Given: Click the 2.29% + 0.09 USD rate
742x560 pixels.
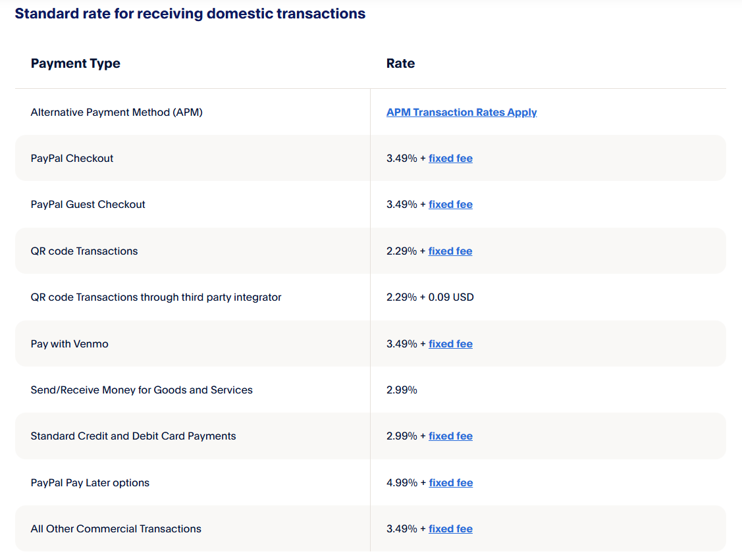Looking at the screenshot, I should coord(430,297).
